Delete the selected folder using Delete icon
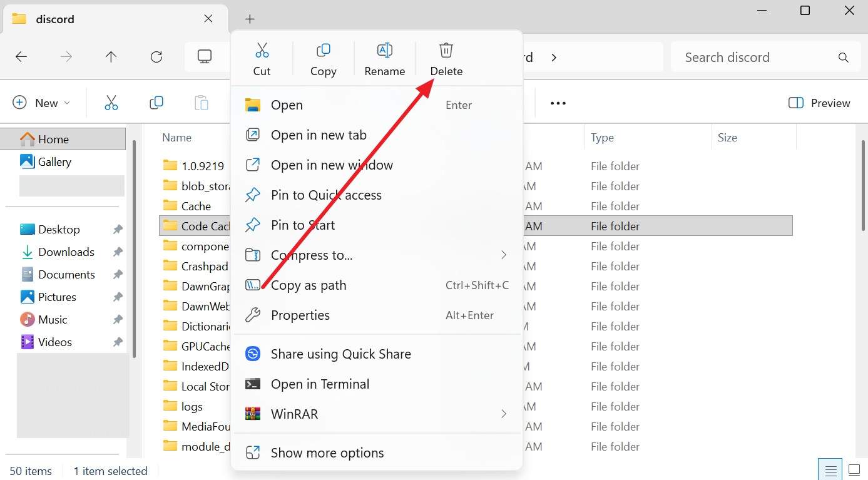 [x=446, y=58]
